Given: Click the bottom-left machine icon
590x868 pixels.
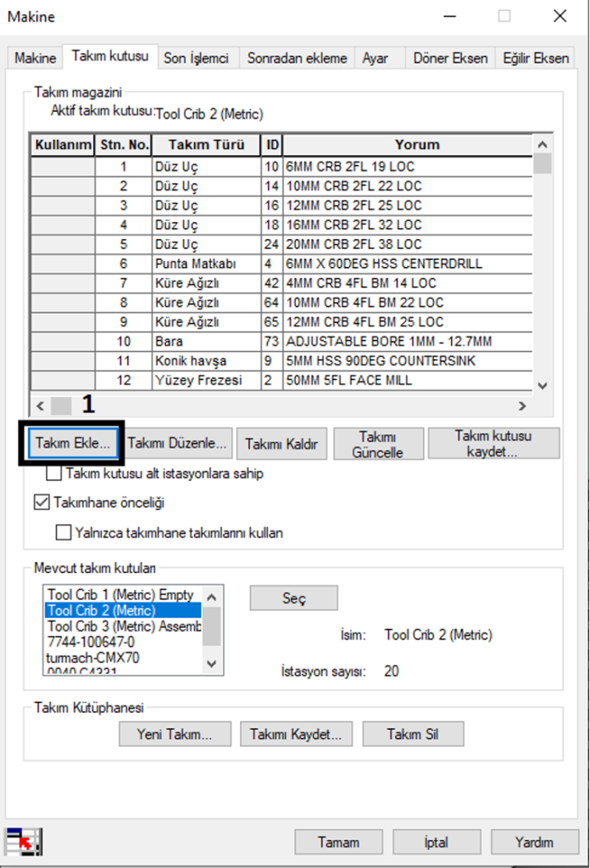Looking at the screenshot, I should coord(24,841).
